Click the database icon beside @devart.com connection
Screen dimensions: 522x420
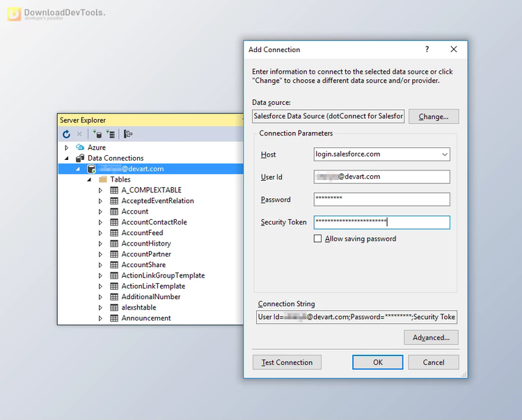[92, 168]
